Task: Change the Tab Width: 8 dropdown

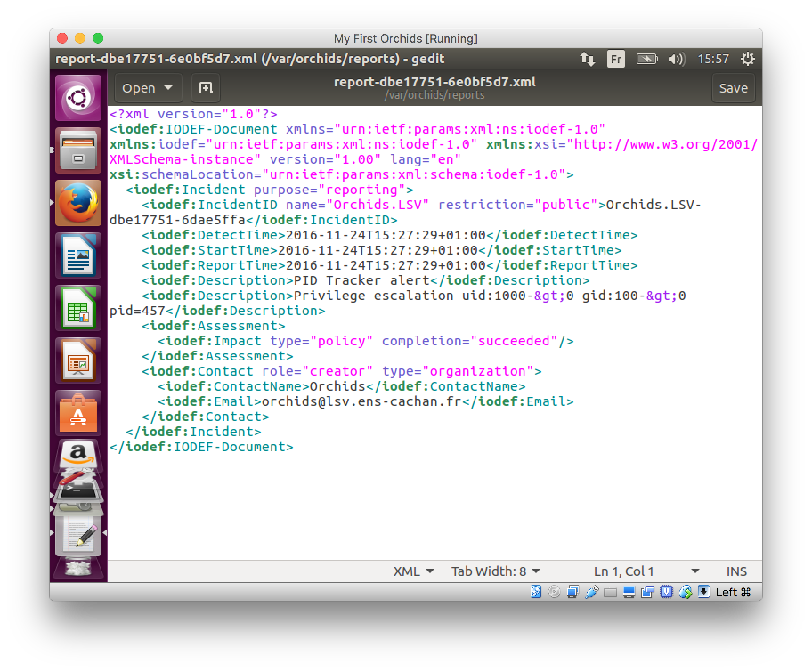Action: (495, 571)
